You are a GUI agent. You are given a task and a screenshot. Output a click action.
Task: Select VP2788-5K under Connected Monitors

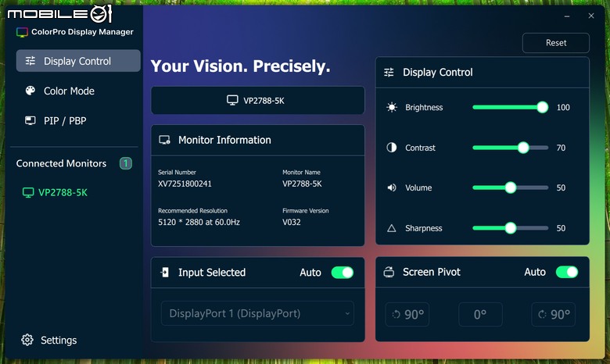click(x=56, y=192)
